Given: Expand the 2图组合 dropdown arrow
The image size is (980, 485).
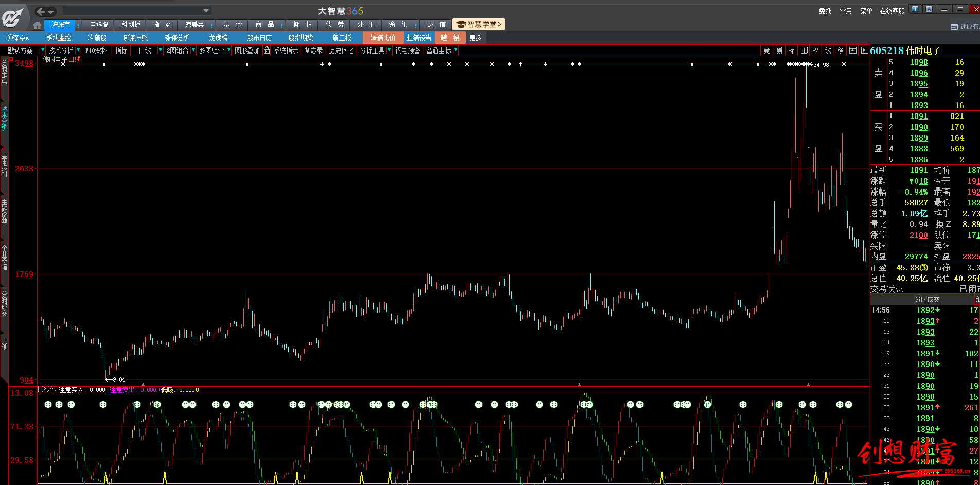Looking at the screenshot, I should point(193,50).
